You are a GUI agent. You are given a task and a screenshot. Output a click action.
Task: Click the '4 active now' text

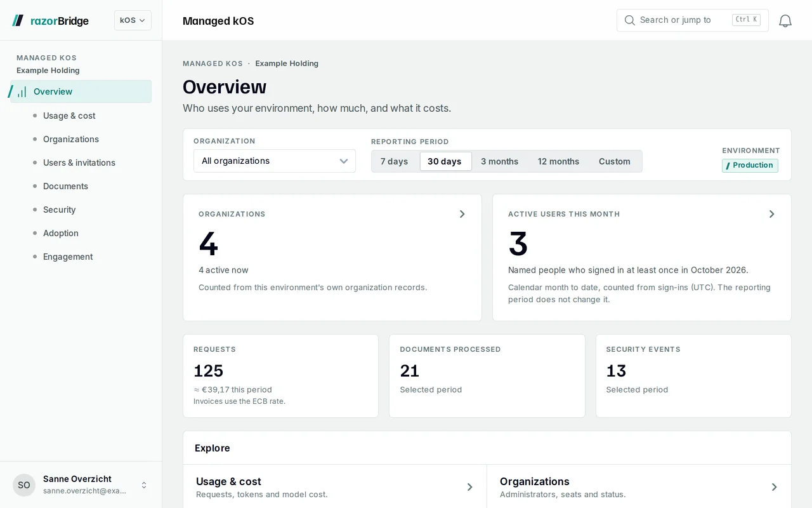223,270
